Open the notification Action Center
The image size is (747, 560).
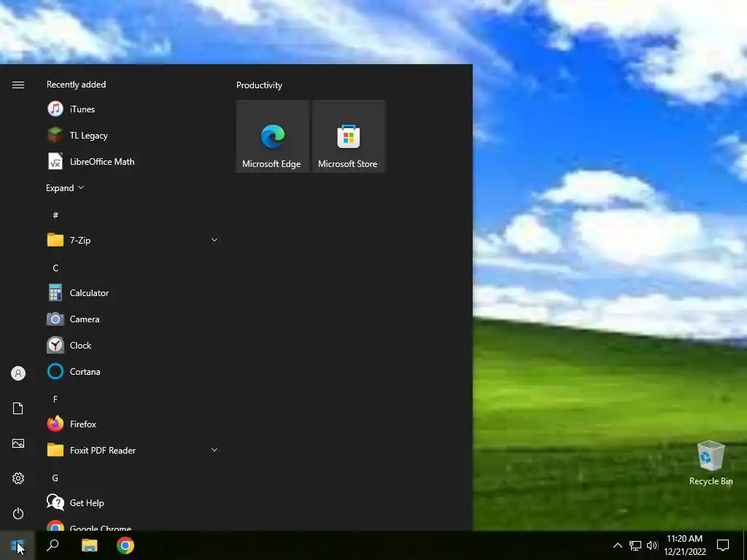pos(723,545)
